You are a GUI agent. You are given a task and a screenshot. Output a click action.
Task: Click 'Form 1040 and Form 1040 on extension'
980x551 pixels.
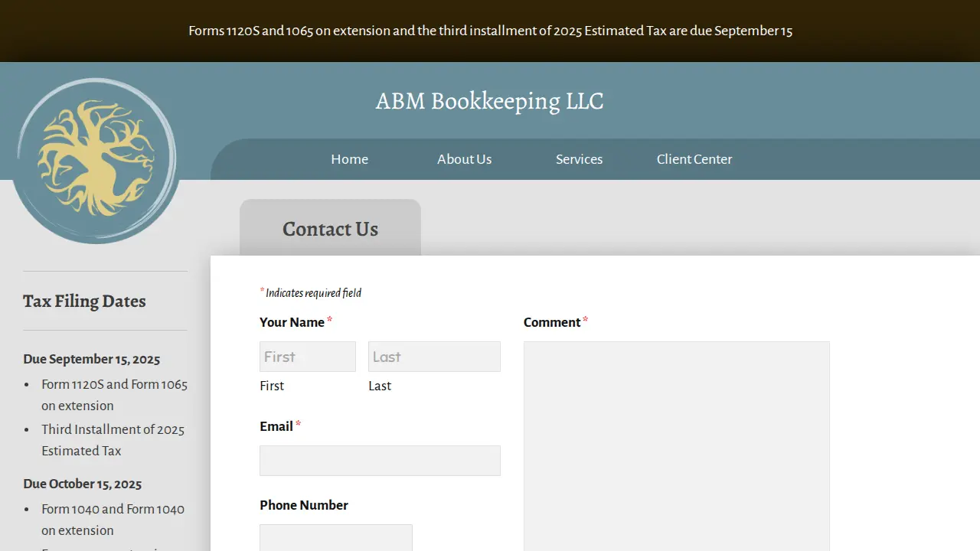(113, 520)
